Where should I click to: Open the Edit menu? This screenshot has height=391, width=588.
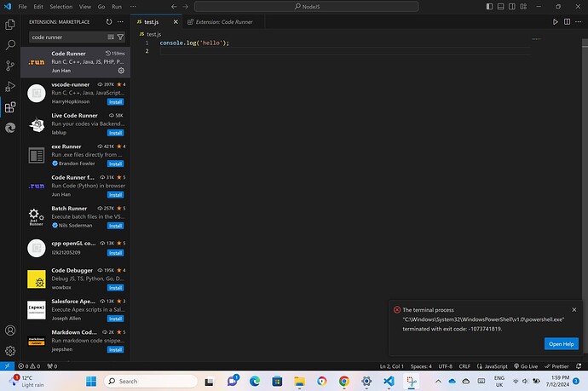38,6
